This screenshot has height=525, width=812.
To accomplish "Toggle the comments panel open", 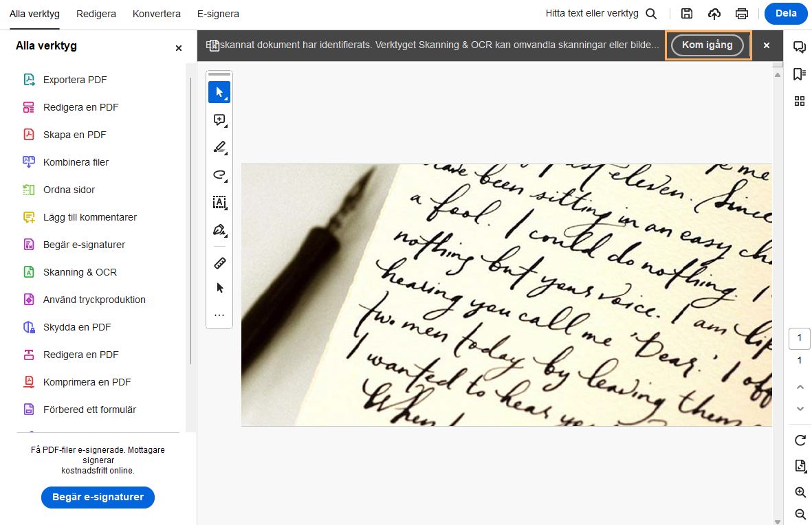I will pyautogui.click(x=799, y=46).
